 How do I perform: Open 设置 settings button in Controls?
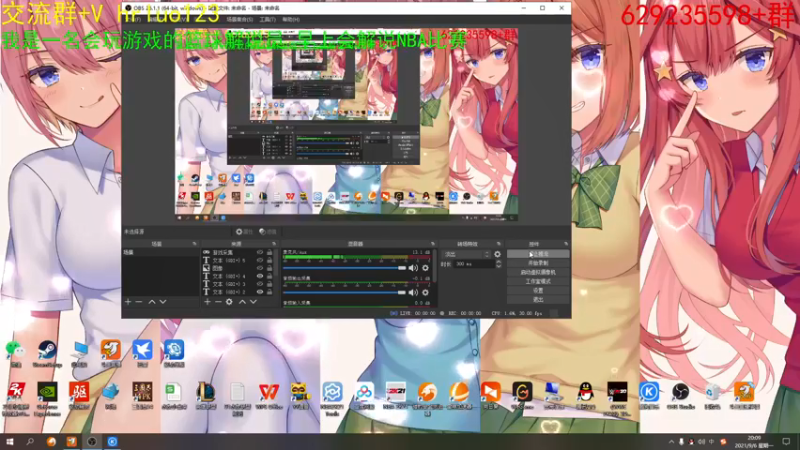[538, 291]
